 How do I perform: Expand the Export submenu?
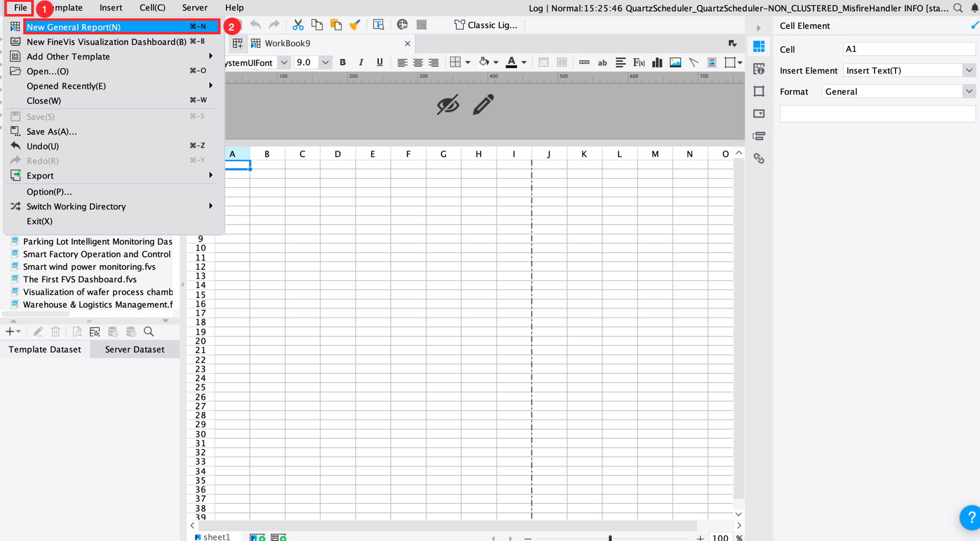[113, 176]
